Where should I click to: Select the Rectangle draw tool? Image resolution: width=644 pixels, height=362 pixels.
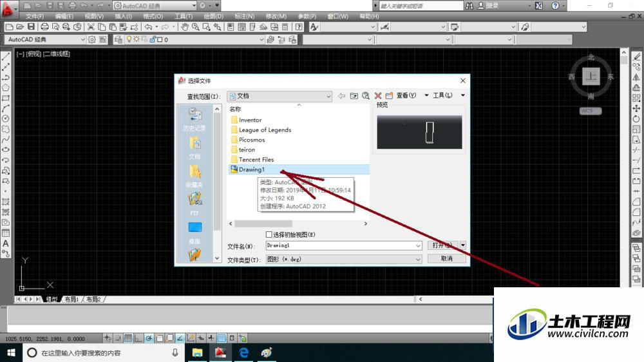click(6, 98)
